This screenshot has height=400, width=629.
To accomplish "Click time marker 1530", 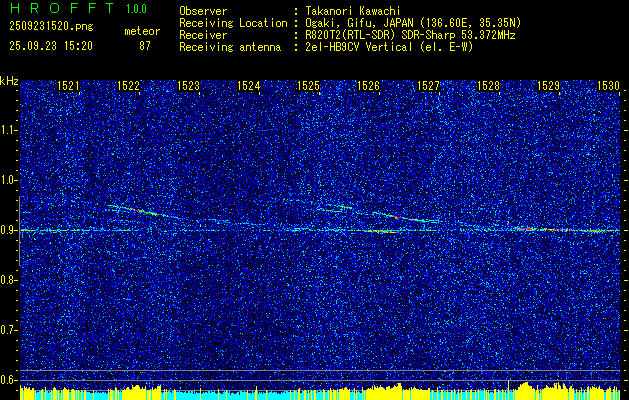I will (609, 85).
